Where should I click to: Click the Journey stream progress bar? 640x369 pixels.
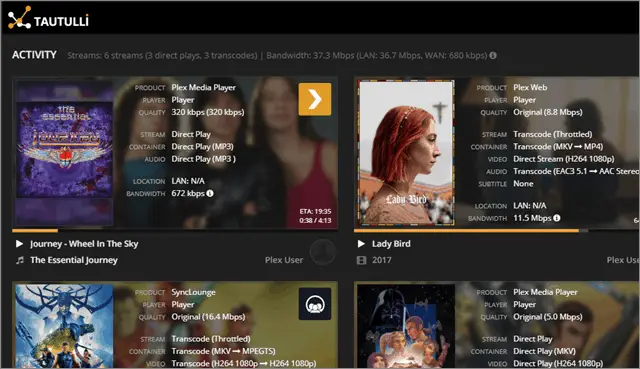[x=175, y=231]
